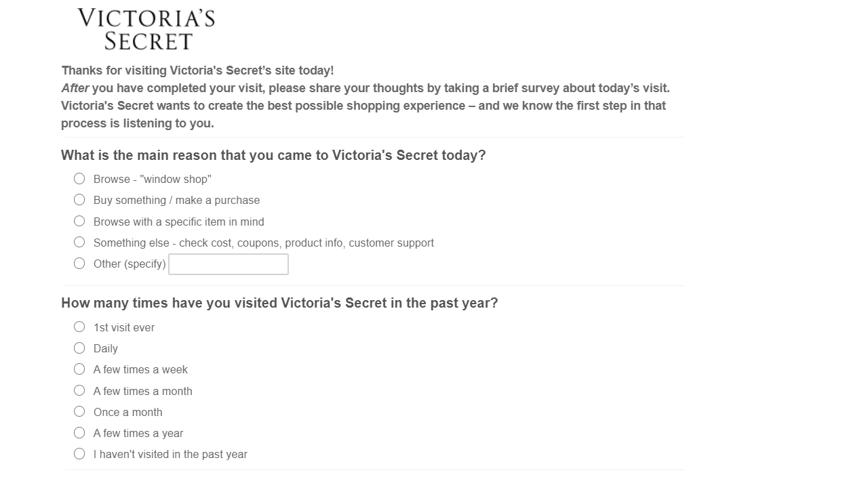Choose the "Once a month" radio button
This screenshot has width=868, height=477.
tap(79, 411)
